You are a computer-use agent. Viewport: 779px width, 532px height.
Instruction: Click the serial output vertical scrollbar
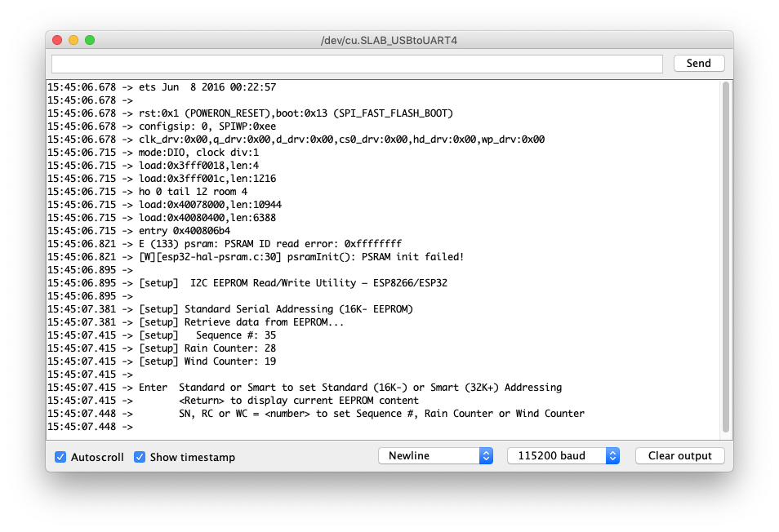726,257
